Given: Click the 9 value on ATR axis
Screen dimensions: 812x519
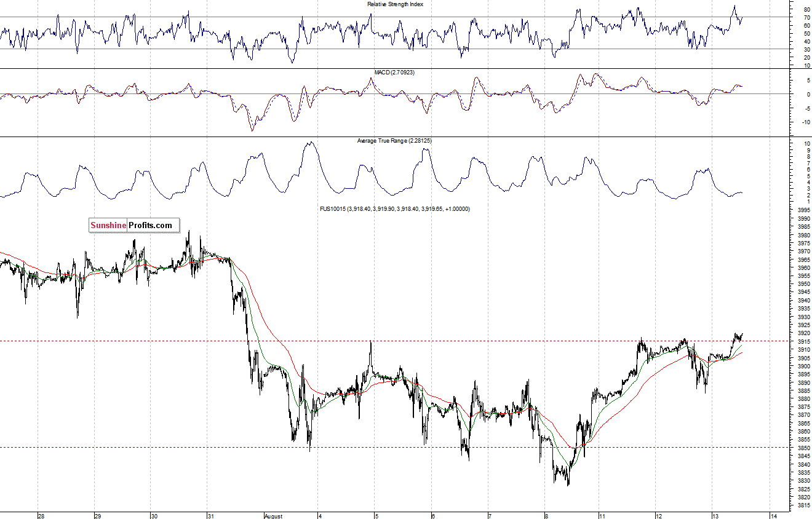Looking at the screenshot, I should (x=808, y=150).
